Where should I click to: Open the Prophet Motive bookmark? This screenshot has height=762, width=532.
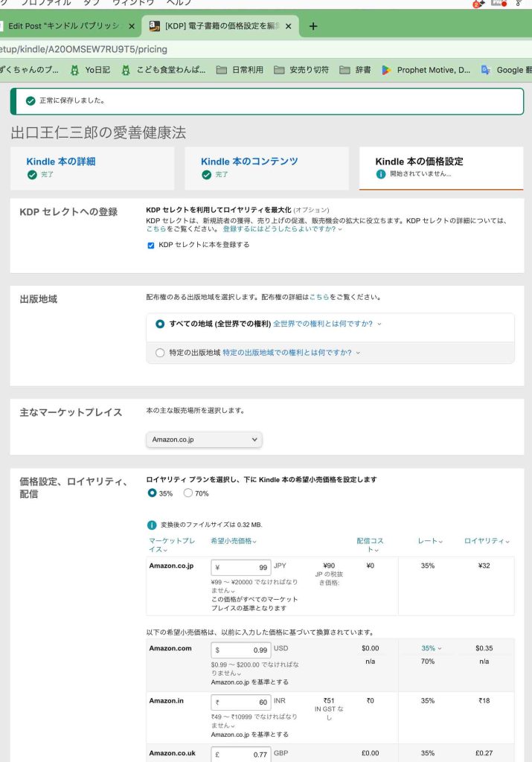[x=426, y=70]
